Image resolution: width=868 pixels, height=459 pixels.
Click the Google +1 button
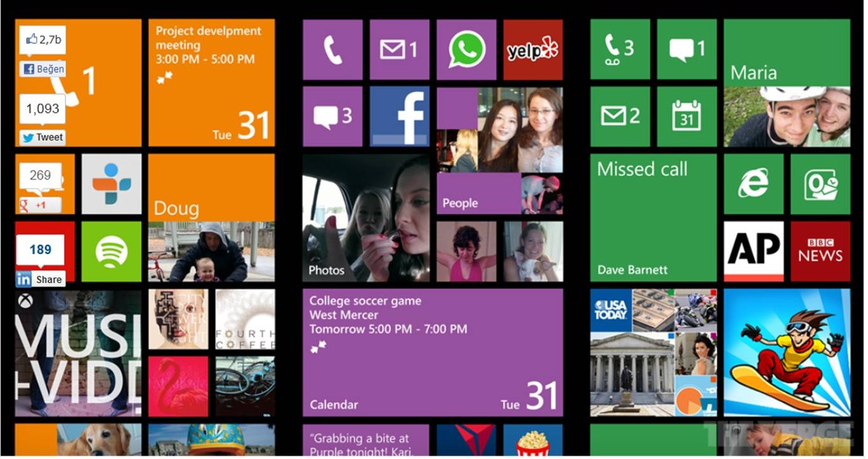click(40, 205)
